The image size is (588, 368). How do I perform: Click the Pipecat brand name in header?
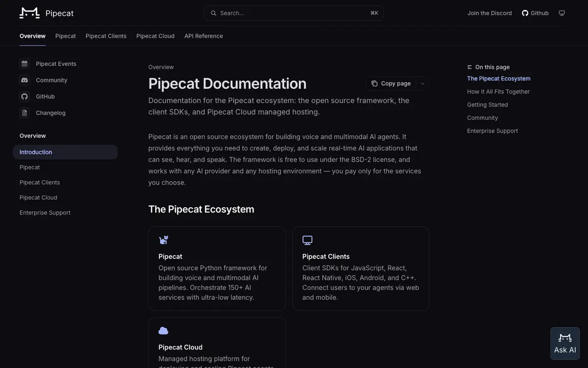click(60, 13)
